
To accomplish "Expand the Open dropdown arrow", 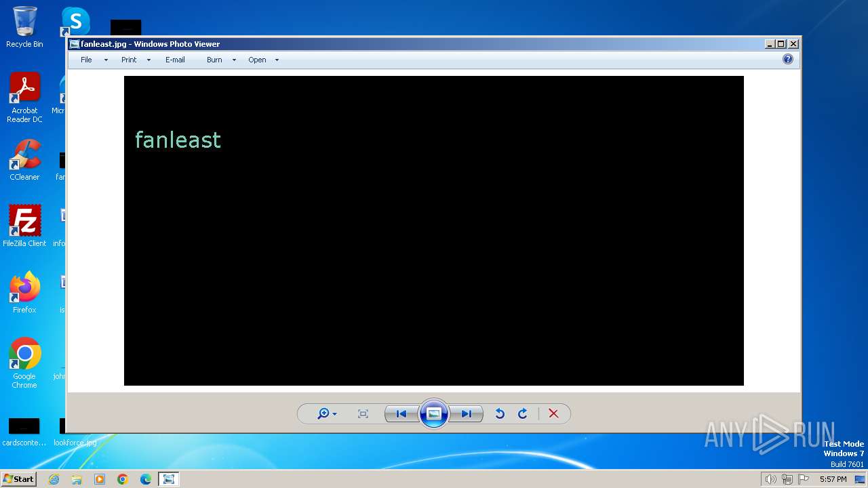I will click(277, 60).
